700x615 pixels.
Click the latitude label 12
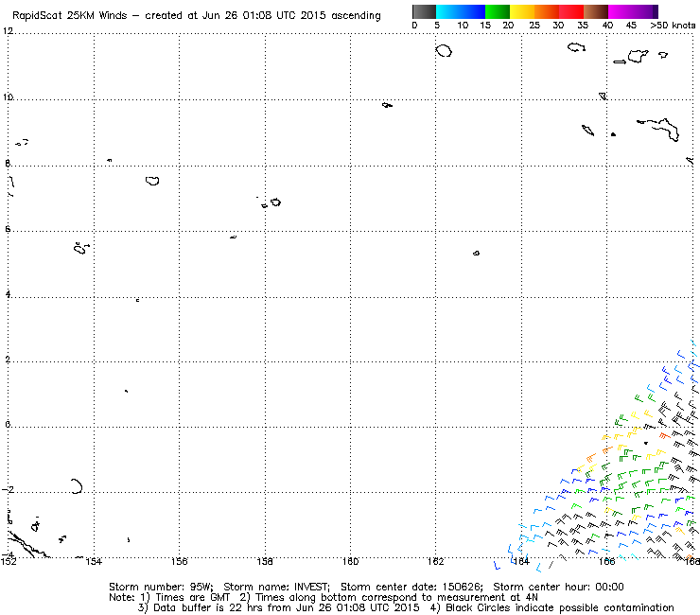(x=8, y=31)
